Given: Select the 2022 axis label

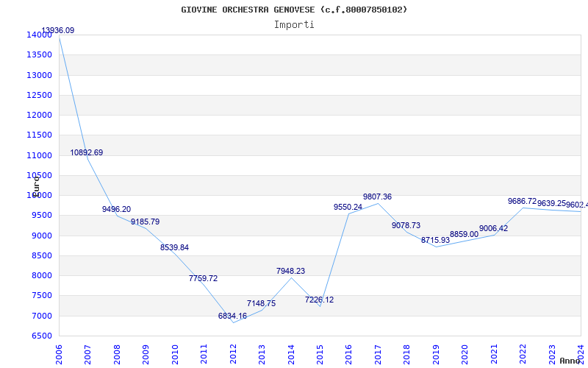Looking at the screenshot, I should point(523,355).
